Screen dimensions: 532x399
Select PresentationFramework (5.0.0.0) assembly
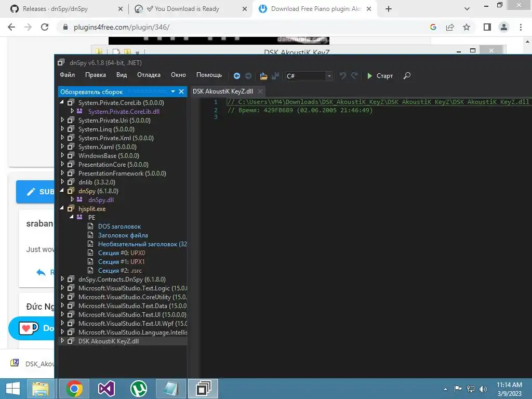tap(122, 174)
